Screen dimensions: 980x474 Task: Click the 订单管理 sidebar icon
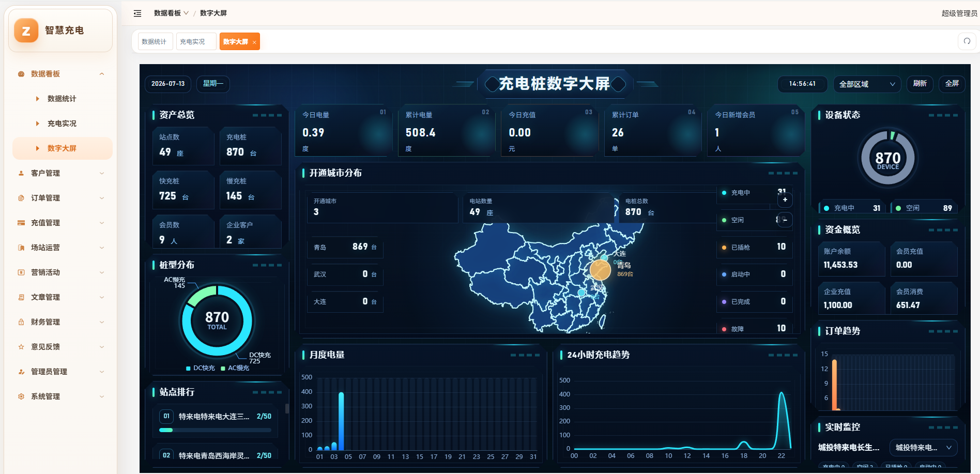[x=21, y=198]
